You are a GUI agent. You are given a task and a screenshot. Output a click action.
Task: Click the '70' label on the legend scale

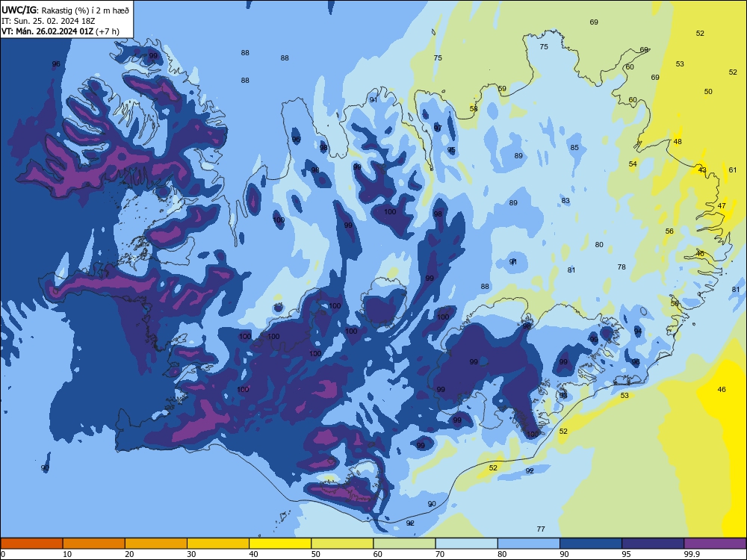[x=440, y=554]
